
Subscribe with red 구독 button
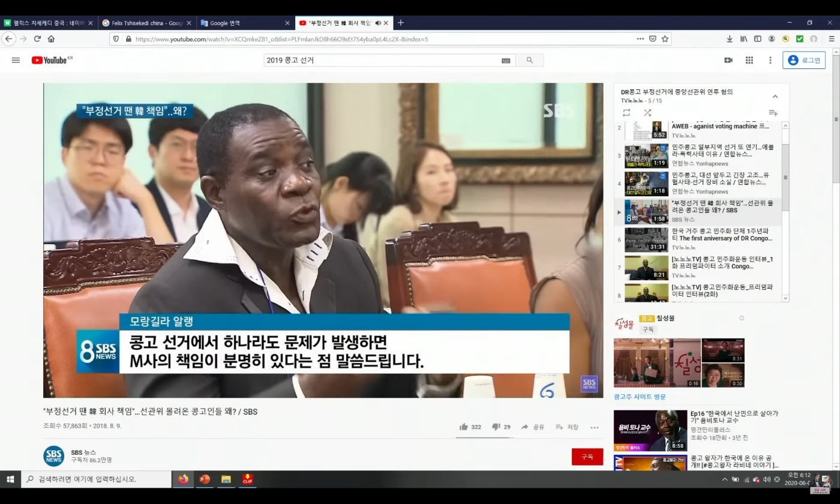tap(587, 457)
